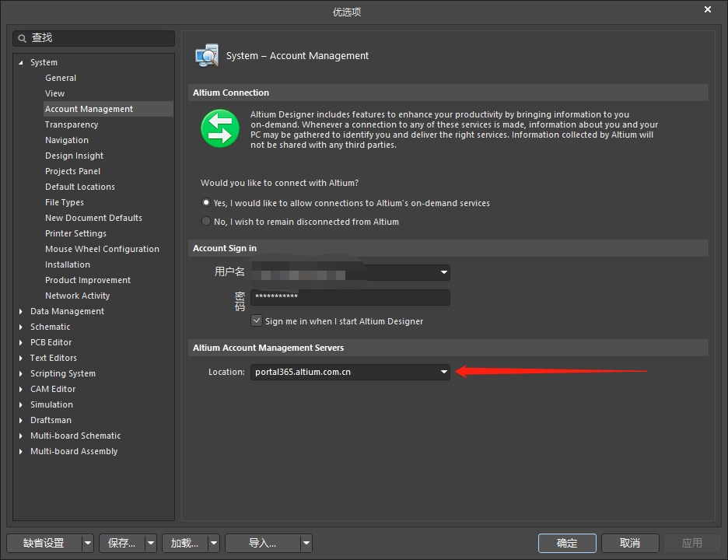Select the CAM Editor tree label

53,389
